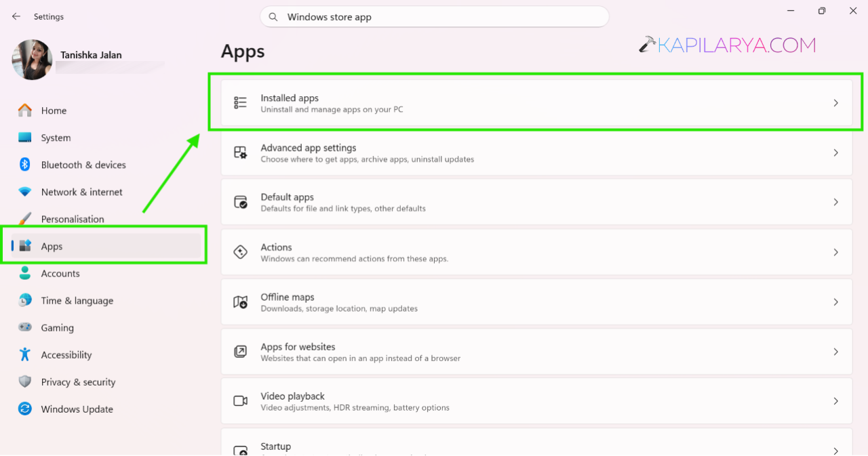
Task: Open Windows Update page
Action: click(107, 409)
